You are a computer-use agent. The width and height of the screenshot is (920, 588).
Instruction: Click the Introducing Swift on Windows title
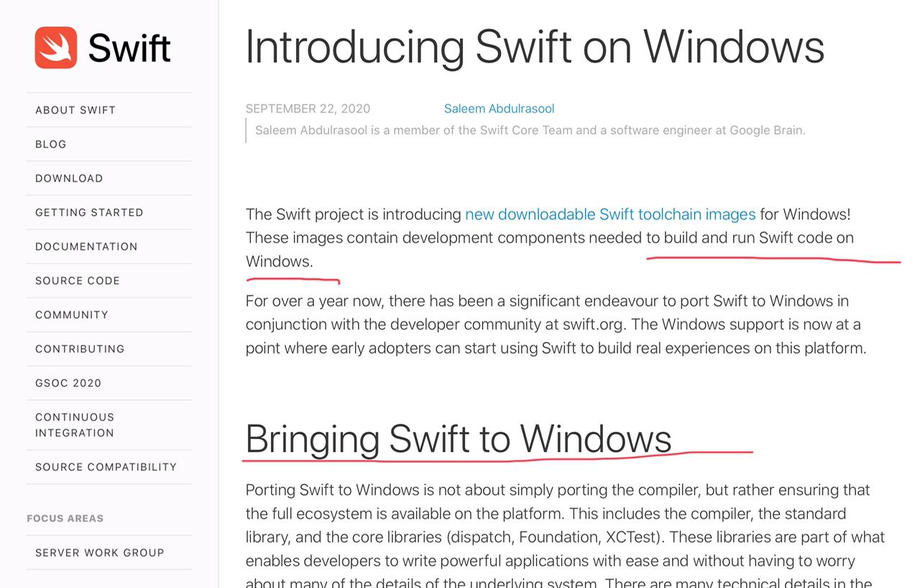click(535, 47)
